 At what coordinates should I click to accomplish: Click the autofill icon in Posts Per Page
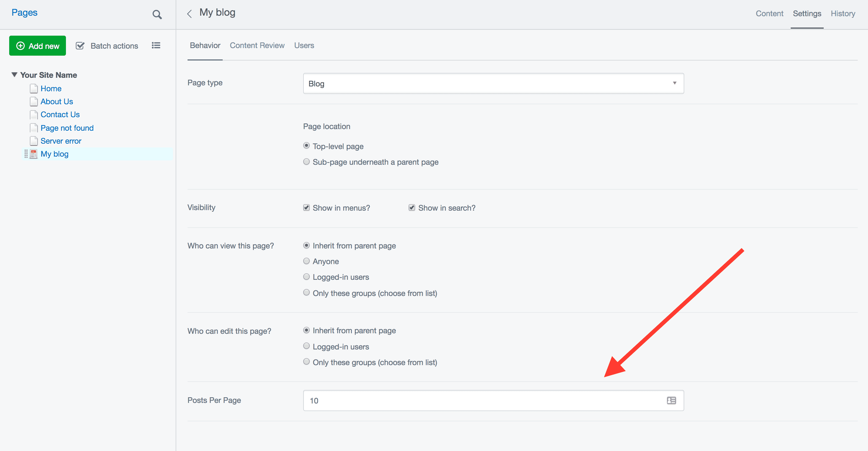click(671, 400)
